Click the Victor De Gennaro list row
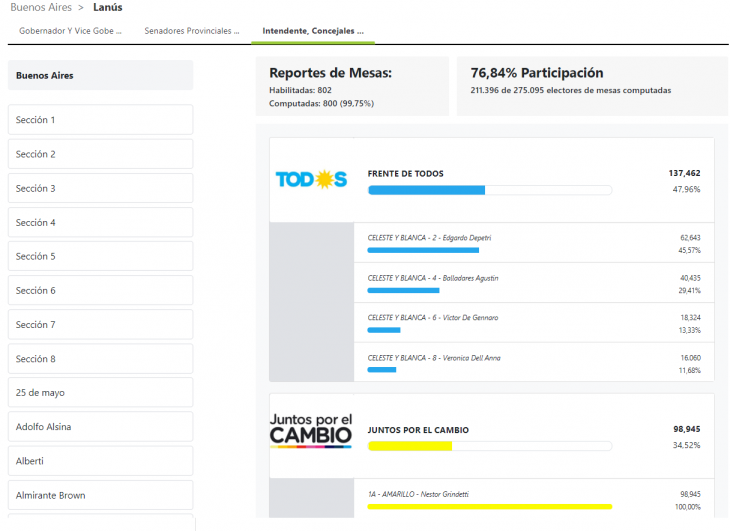This screenshot has height=531, width=730. click(534, 323)
